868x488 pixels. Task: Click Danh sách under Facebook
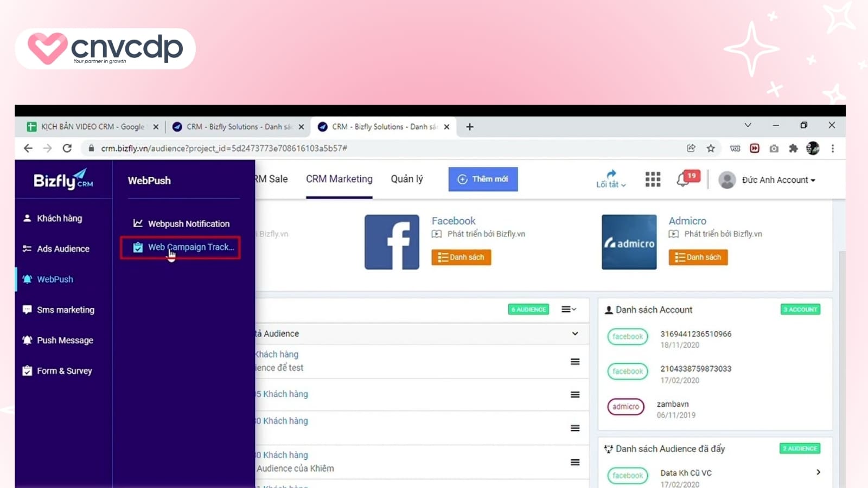click(462, 257)
